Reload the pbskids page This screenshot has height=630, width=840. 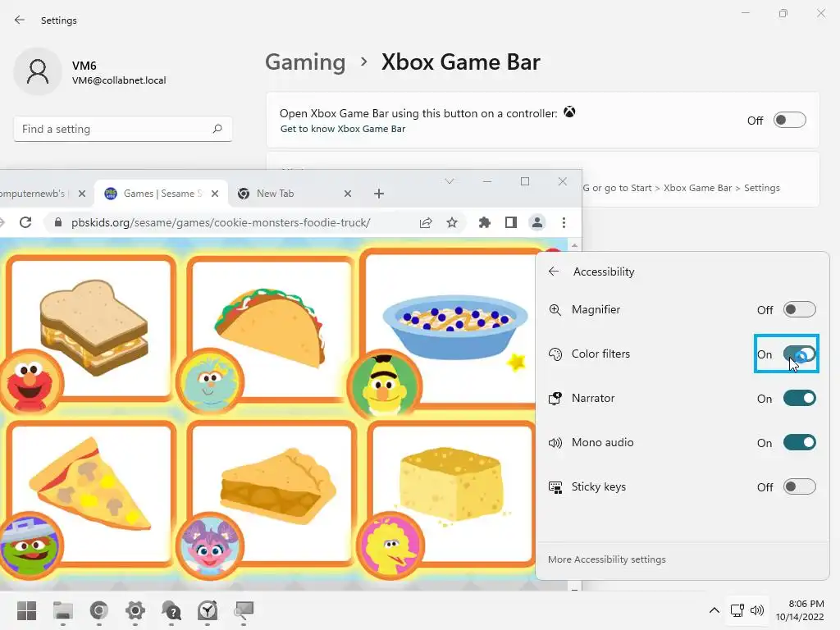[x=25, y=222]
